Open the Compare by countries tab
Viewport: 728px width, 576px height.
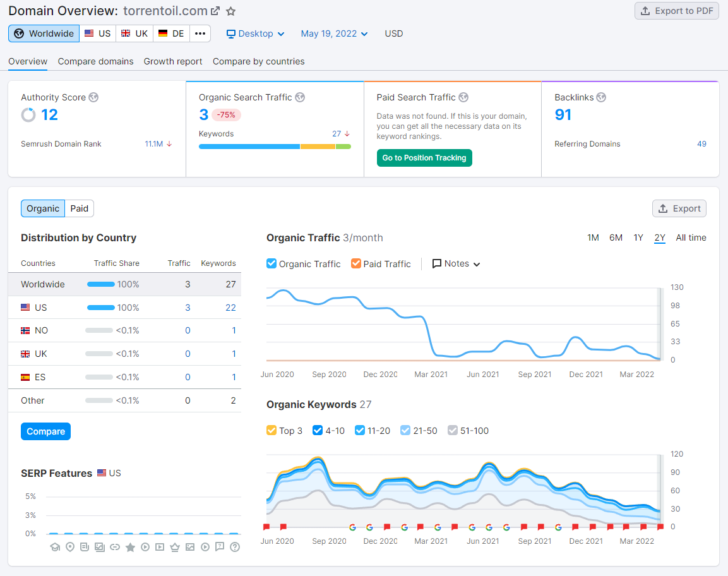(259, 61)
